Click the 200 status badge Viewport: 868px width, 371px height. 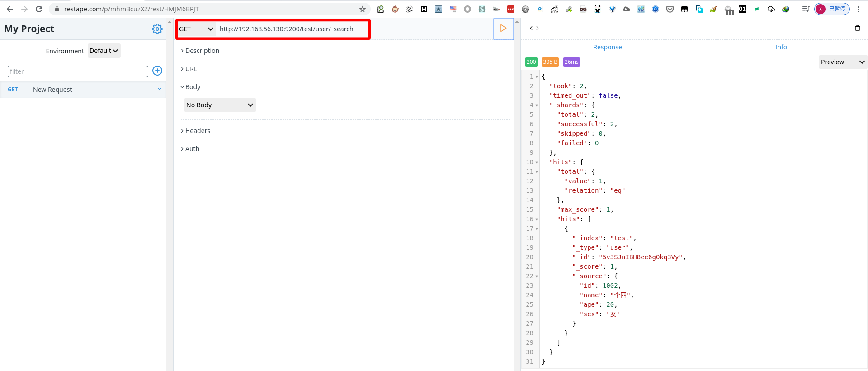(x=531, y=62)
